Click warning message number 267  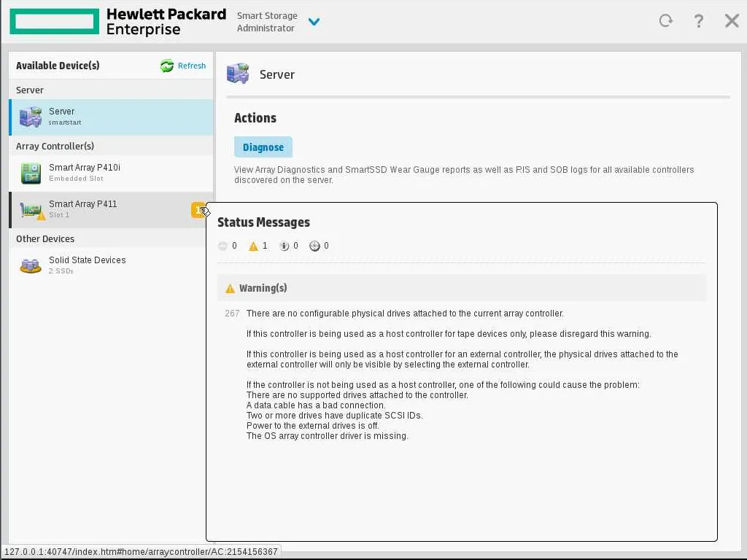point(232,314)
